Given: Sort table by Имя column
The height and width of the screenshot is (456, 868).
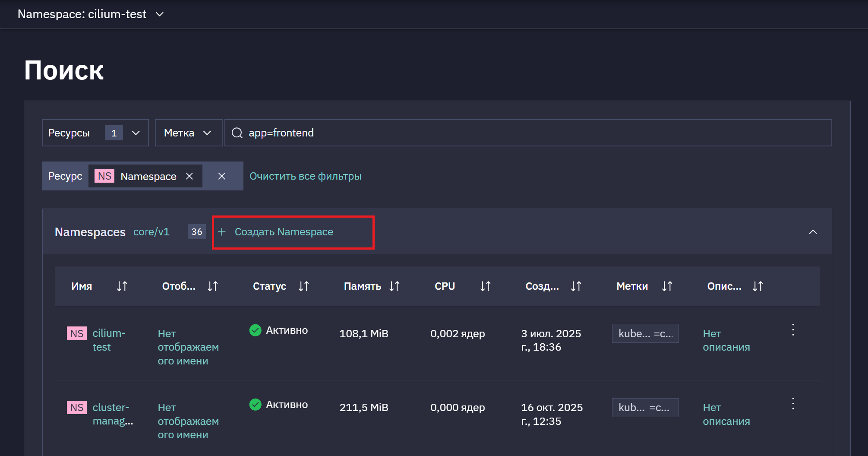Looking at the screenshot, I should (x=122, y=286).
